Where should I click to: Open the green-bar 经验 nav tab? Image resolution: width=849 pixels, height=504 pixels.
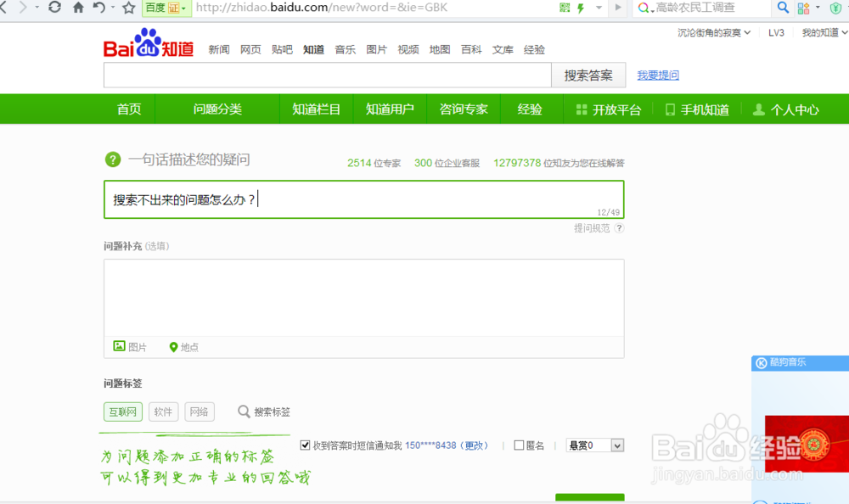click(530, 109)
